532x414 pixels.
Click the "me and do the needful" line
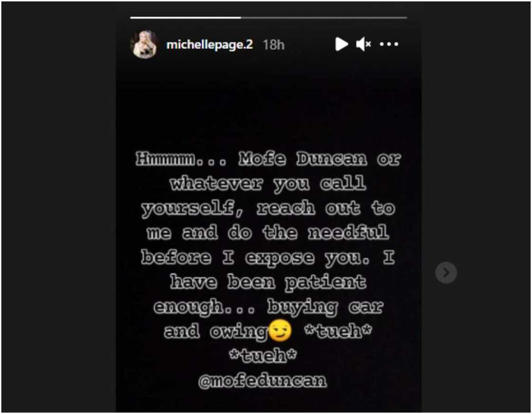[268, 233]
